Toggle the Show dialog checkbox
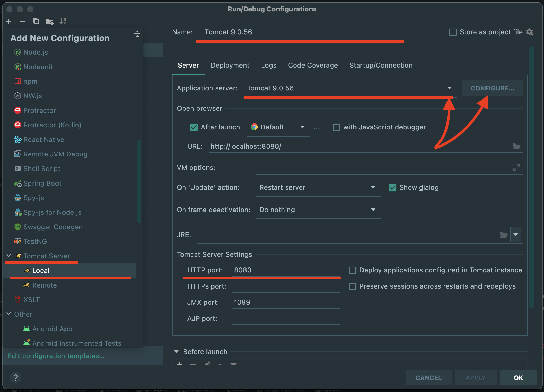 393,187
